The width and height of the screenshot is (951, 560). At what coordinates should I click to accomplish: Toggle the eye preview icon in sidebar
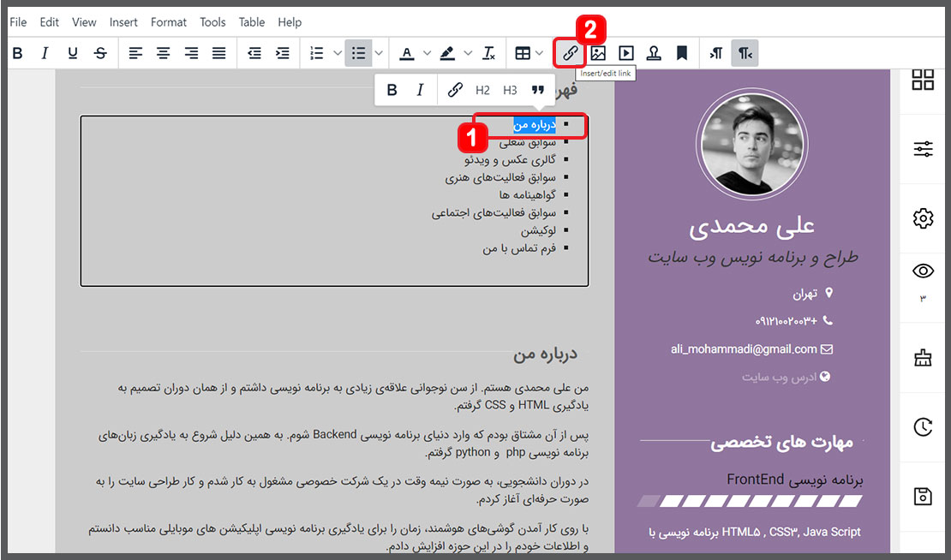tap(923, 271)
